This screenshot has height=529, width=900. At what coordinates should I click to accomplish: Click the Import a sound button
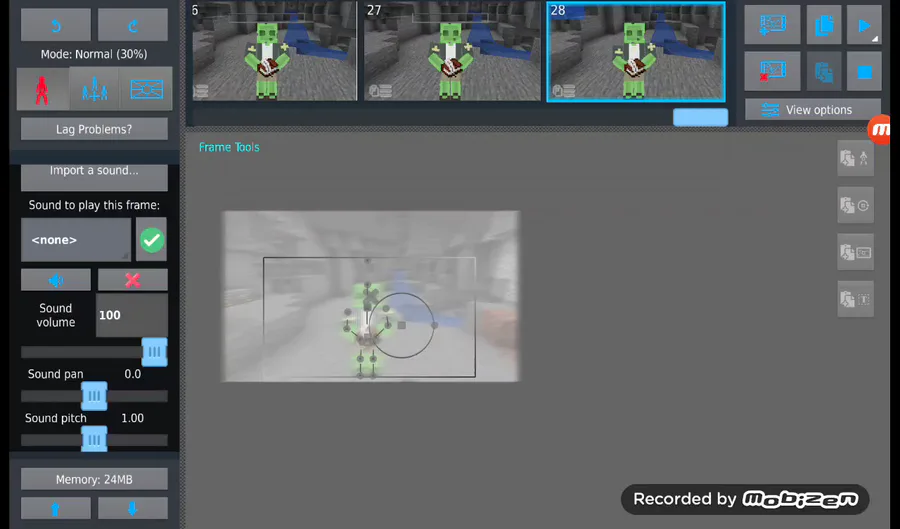coord(94,177)
